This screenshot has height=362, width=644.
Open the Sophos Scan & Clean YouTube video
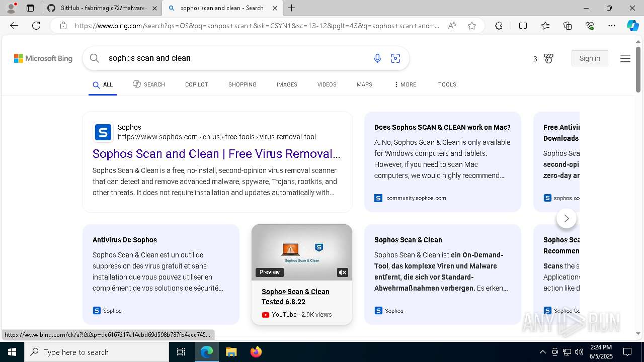pos(295,297)
